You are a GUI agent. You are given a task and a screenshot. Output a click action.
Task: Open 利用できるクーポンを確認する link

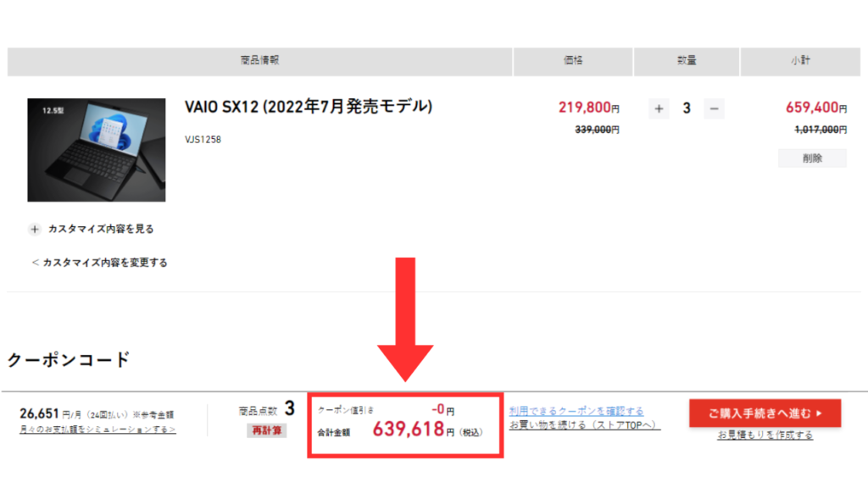tap(576, 411)
